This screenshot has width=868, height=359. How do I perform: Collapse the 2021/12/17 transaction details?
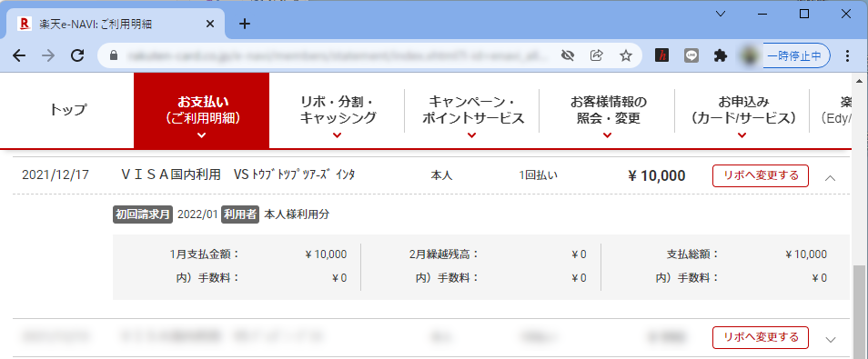830,177
